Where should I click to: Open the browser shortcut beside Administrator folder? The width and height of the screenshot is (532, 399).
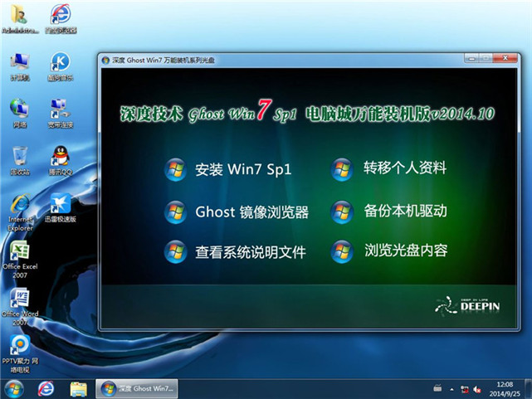pyautogui.click(x=61, y=18)
